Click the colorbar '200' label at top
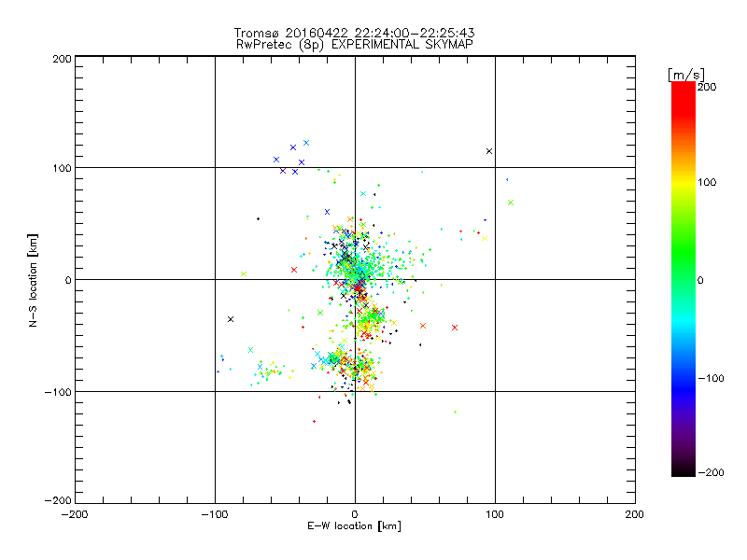Image resolution: width=747 pixels, height=560 pixels. point(707,87)
